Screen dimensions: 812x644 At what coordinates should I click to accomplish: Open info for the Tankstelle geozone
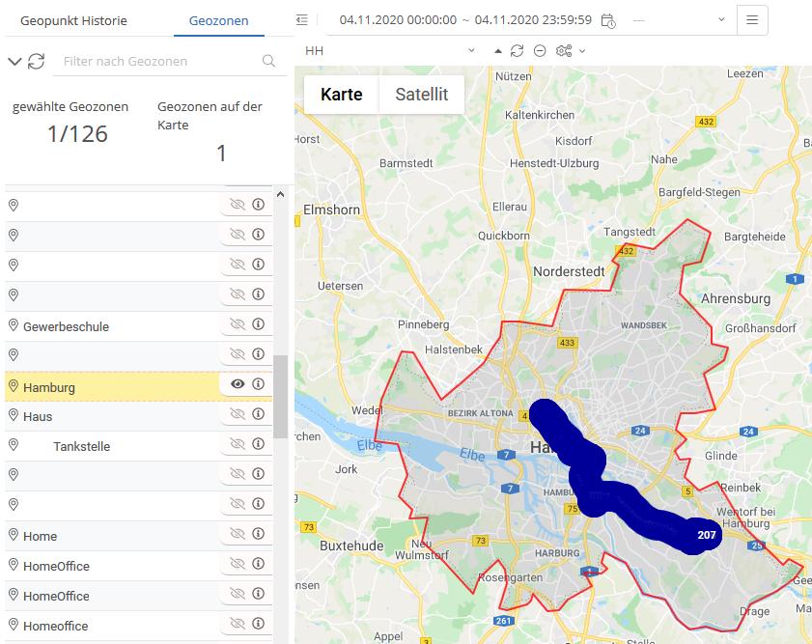[x=258, y=444]
